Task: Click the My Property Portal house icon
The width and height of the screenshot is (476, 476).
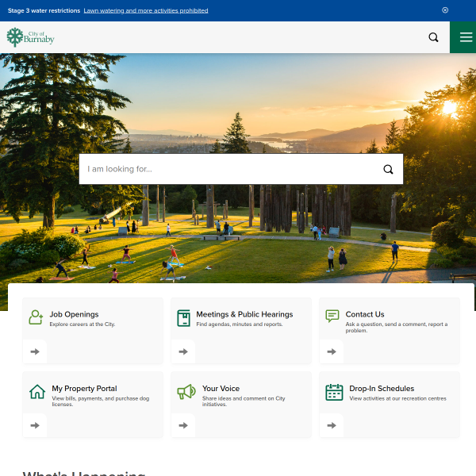Action: point(37,392)
